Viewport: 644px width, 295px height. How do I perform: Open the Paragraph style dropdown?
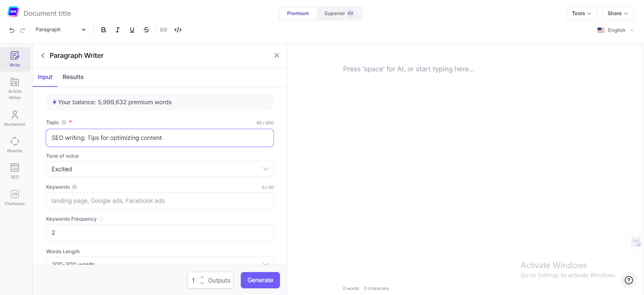tap(60, 30)
